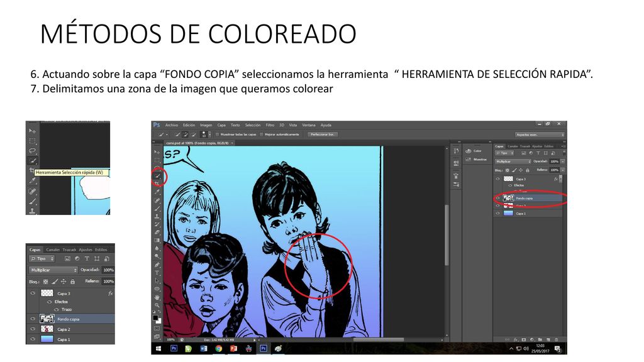This screenshot has width=644, height=362.
Task: Click Opacidad 100% field in enlarged Layers panel
Action: (108, 270)
